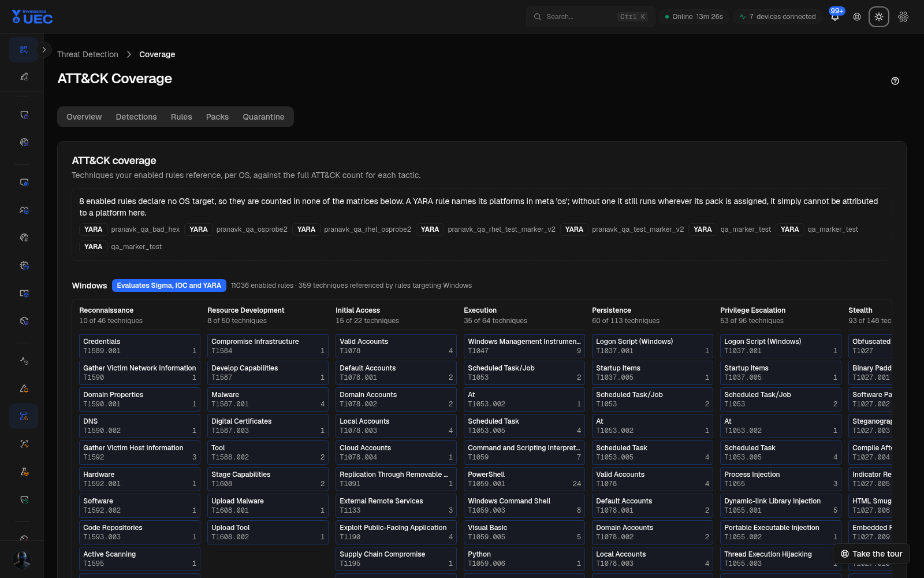The height and width of the screenshot is (578, 924).
Task: Click the Dynamic-link Library Injection T1055.001 cell
Action: click(x=781, y=506)
